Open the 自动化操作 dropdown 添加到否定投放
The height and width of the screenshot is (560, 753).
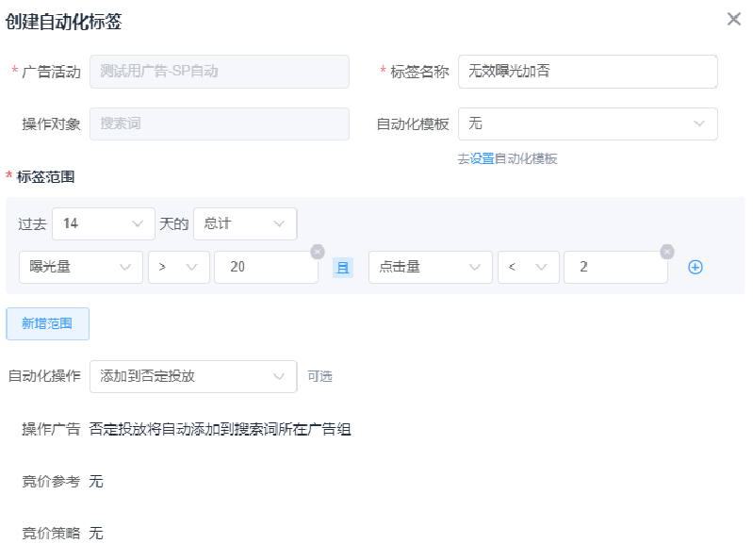193,376
